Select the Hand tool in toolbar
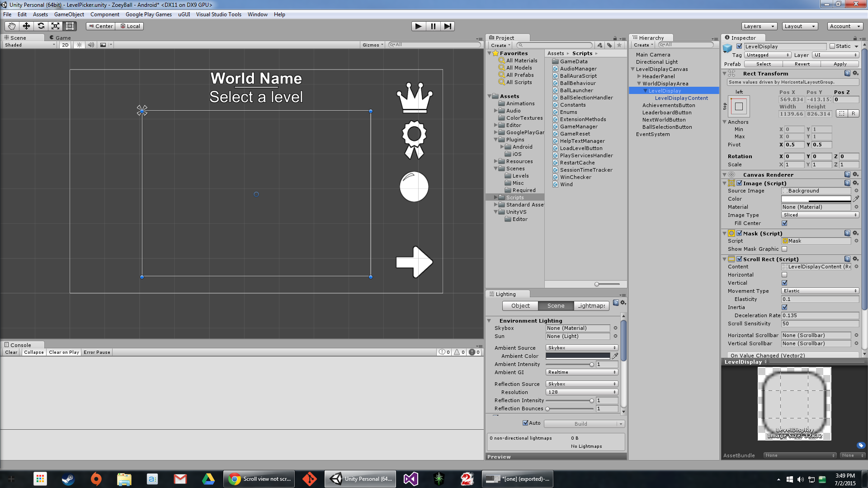This screenshot has width=868, height=488. tap(12, 26)
